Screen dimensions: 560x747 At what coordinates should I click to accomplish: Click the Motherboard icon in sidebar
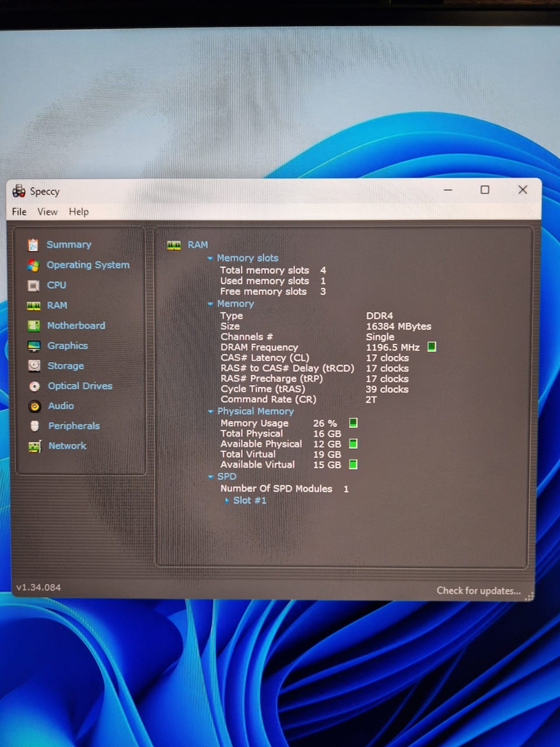[34, 326]
